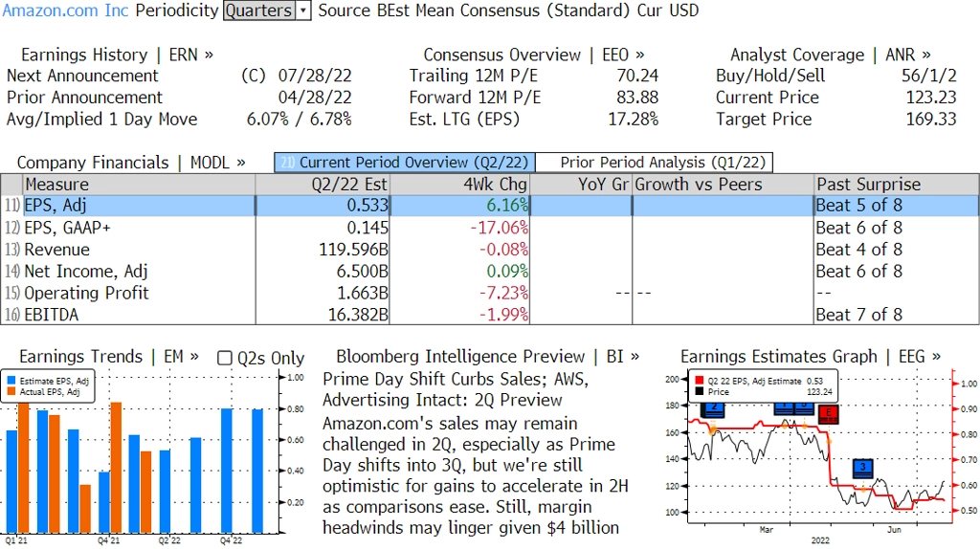Click the blue marker numbered 3 on graph
This screenshot has width=980, height=549.
863,468
